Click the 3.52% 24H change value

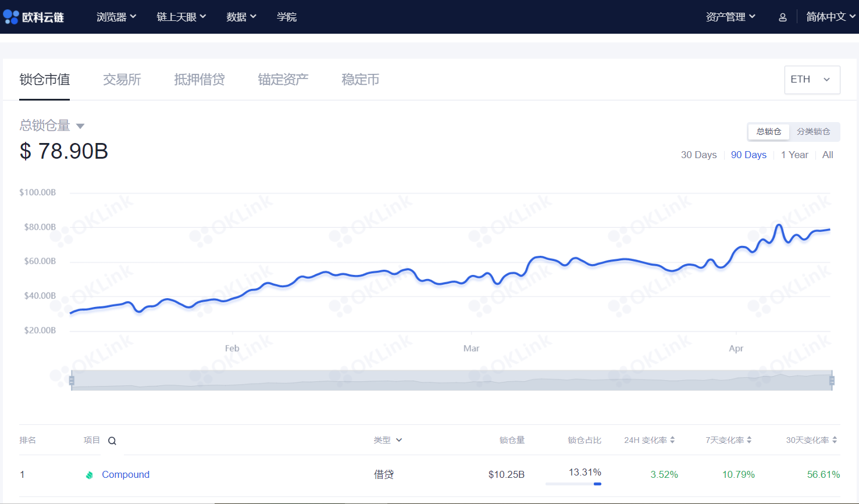tap(664, 474)
